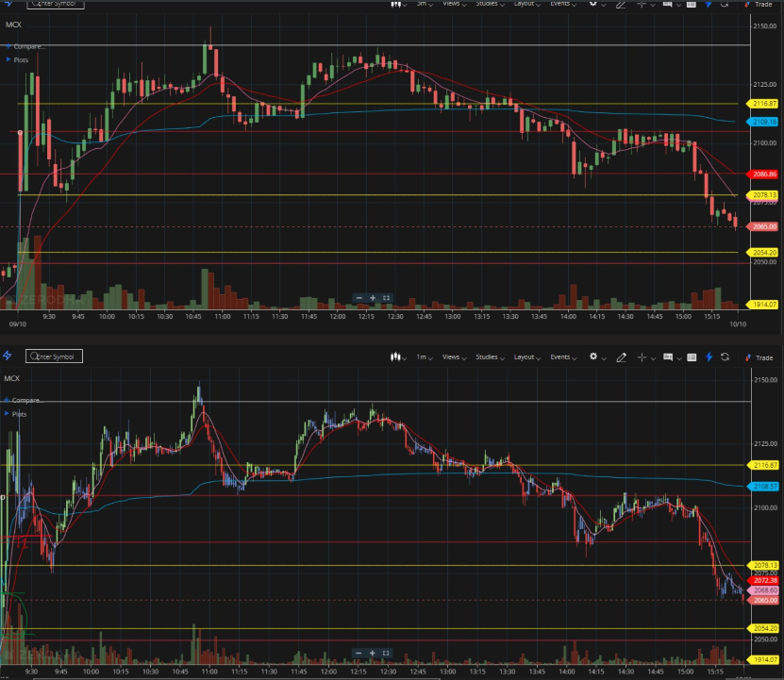Click the 10/10 date label on upper time axis
The width and height of the screenshot is (784, 680).
coord(738,324)
